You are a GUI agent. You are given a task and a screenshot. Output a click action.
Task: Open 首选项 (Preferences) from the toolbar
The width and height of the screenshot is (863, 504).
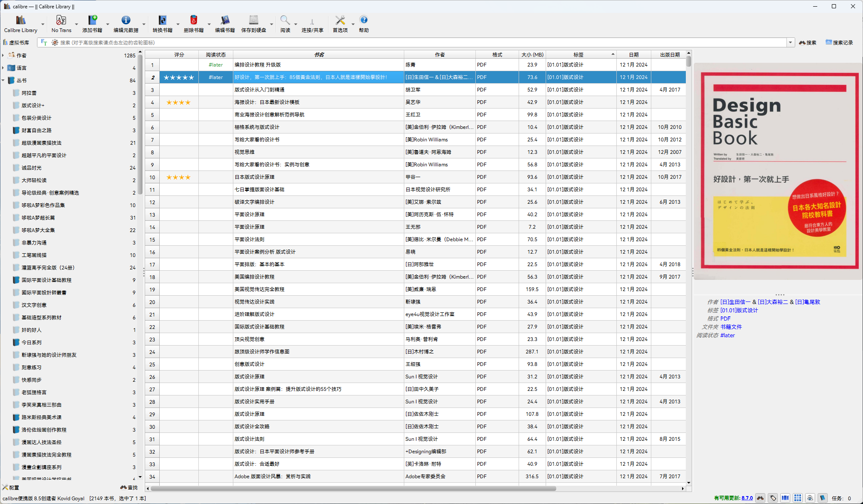[x=340, y=20]
